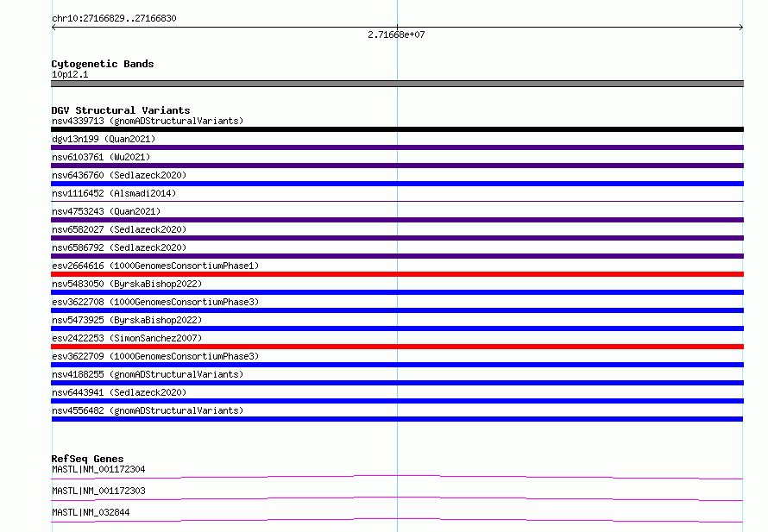This screenshot has width=768, height=532.
Task: Click the purple bar under nsv6586792
Action: point(397,256)
